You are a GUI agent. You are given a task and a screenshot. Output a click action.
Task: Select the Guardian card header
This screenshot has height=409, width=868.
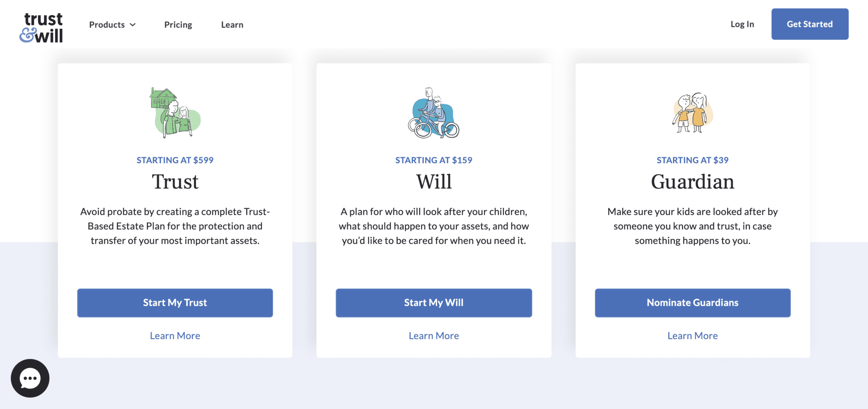click(692, 182)
